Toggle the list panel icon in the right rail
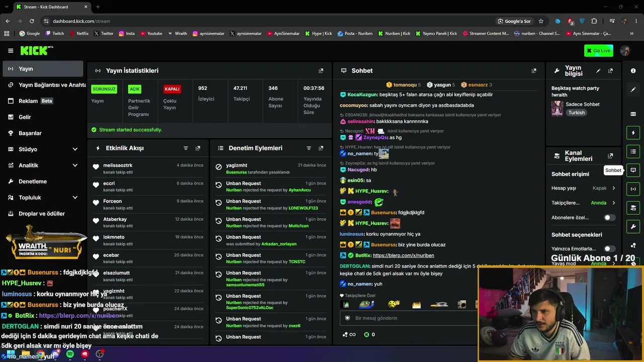The height and width of the screenshot is (362, 644). pos(633,151)
